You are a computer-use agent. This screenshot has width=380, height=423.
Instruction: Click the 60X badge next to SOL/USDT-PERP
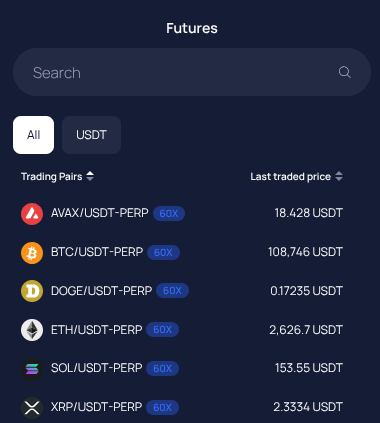pos(163,368)
